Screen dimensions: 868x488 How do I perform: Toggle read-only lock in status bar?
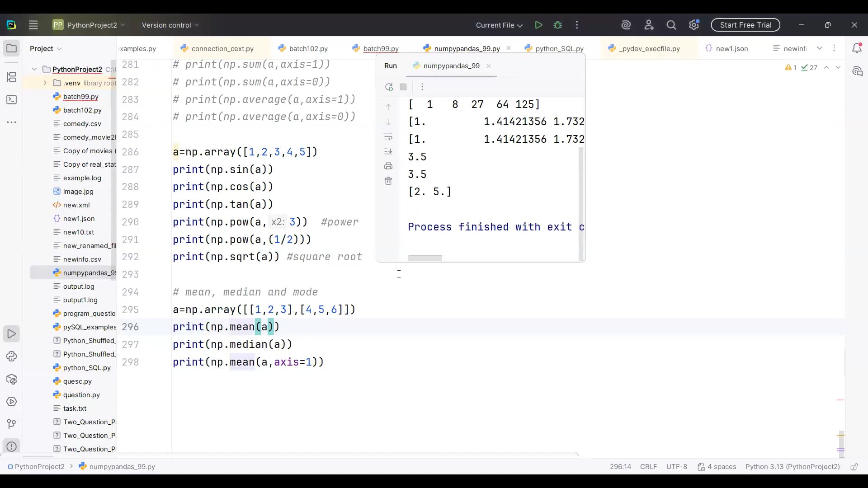click(854, 467)
